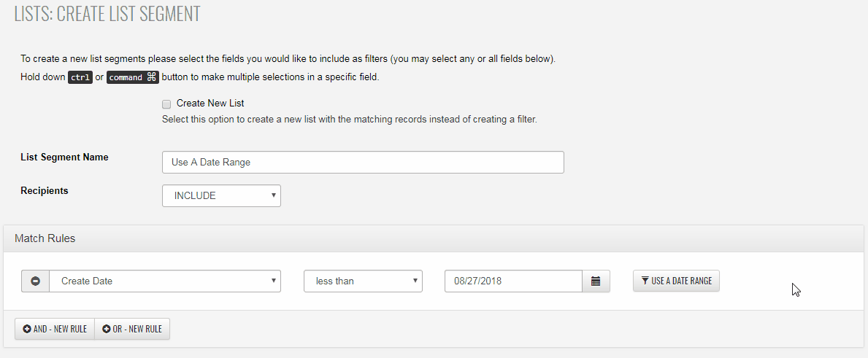The width and height of the screenshot is (868, 358).
Task: Click the Lists: Create List Segment heading
Action: point(107,14)
